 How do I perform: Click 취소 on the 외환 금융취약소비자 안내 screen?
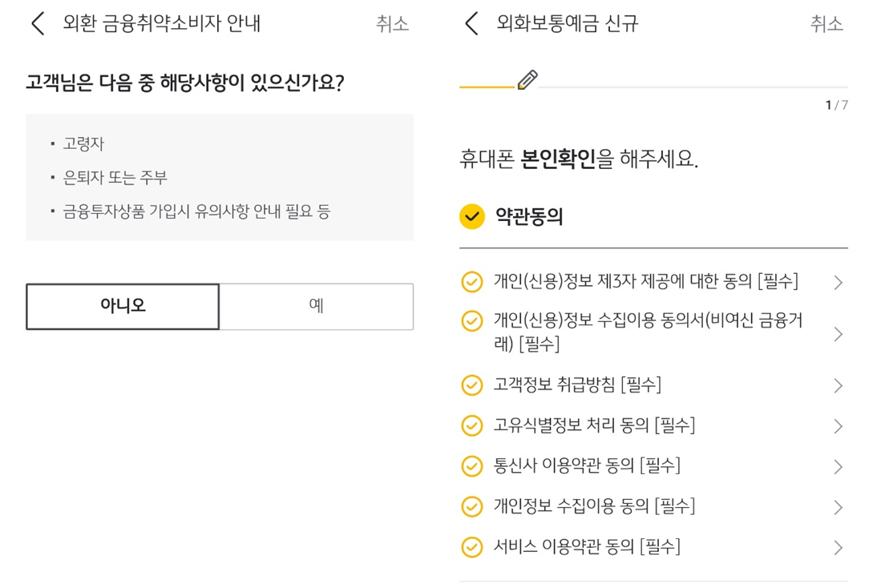pos(393,24)
